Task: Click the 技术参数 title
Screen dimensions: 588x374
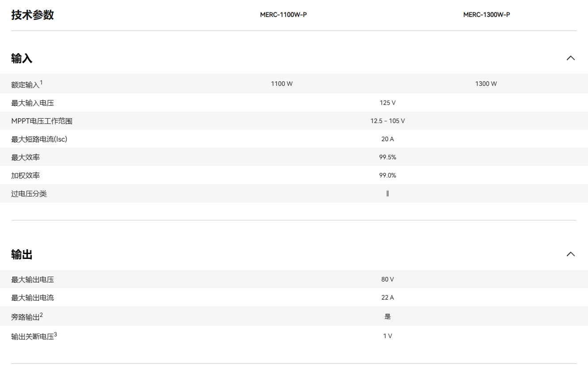Action: 32,15
